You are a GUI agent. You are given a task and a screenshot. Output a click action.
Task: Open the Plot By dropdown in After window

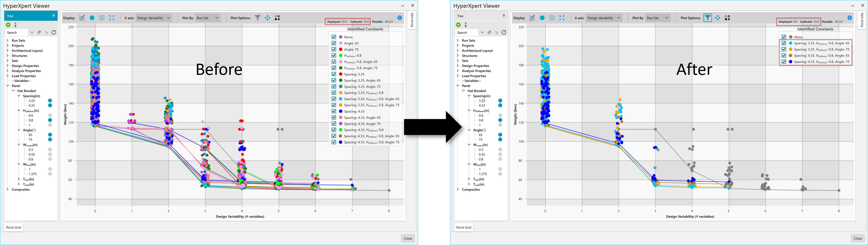[x=658, y=18]
